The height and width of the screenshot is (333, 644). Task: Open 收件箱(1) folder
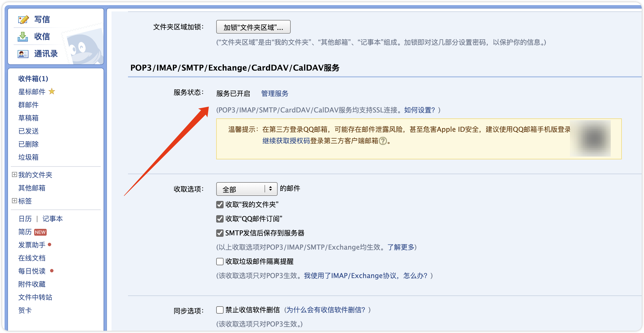(33, 79)
